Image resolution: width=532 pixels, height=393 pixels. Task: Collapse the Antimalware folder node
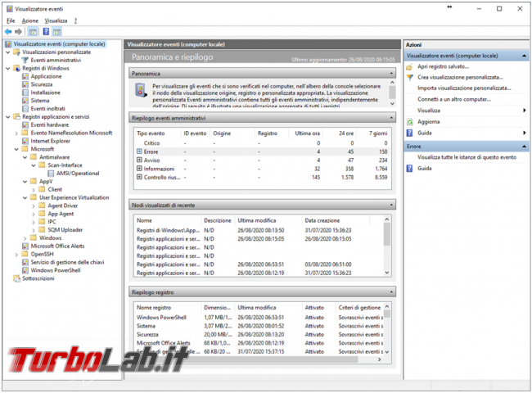click(25, 157)
